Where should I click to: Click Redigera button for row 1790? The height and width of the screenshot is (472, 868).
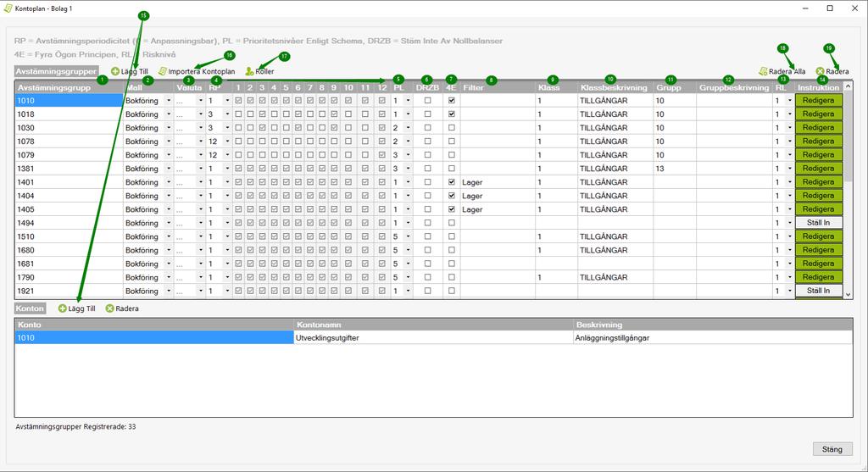point(819,277)
